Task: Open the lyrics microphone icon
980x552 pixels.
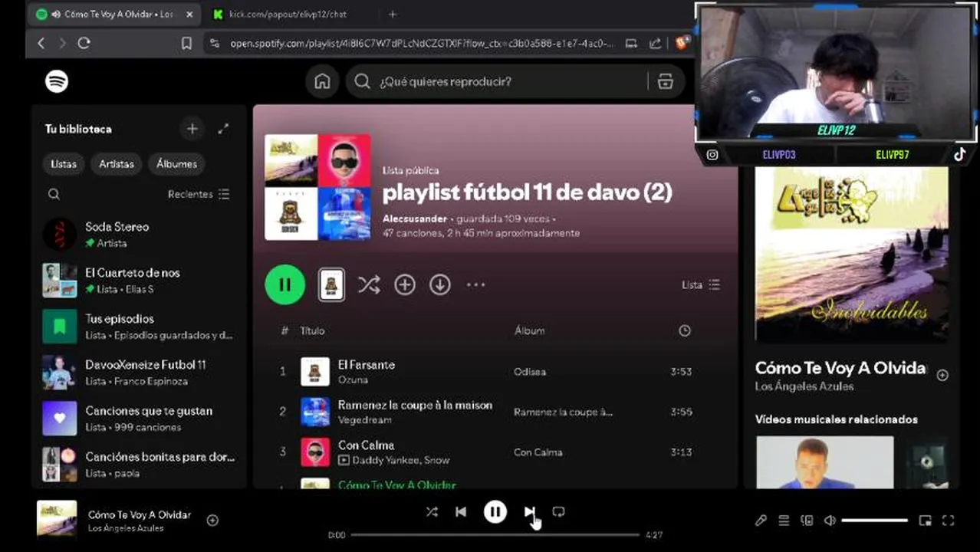Action: pos(761,521)
